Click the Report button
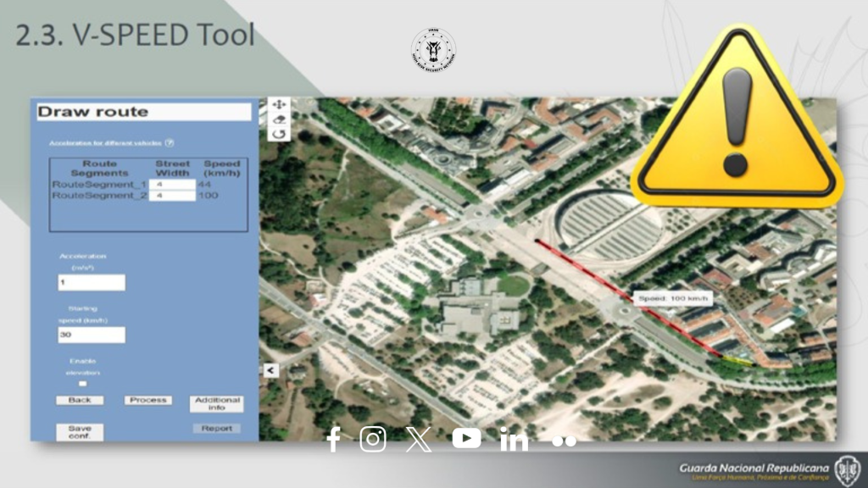The image size is (868, 488). (217, 429)
